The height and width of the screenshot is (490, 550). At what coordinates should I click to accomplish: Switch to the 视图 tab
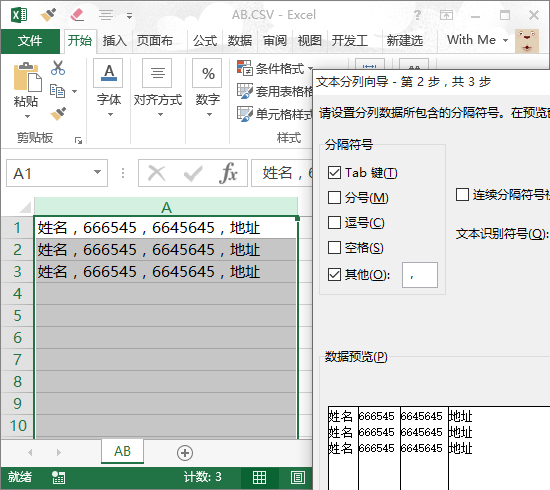coord(310,41)
